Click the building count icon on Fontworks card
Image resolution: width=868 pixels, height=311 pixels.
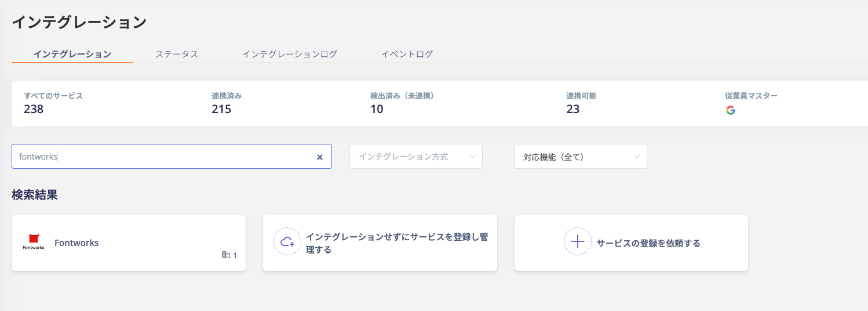pyautogui.click(x=226, y=255)
